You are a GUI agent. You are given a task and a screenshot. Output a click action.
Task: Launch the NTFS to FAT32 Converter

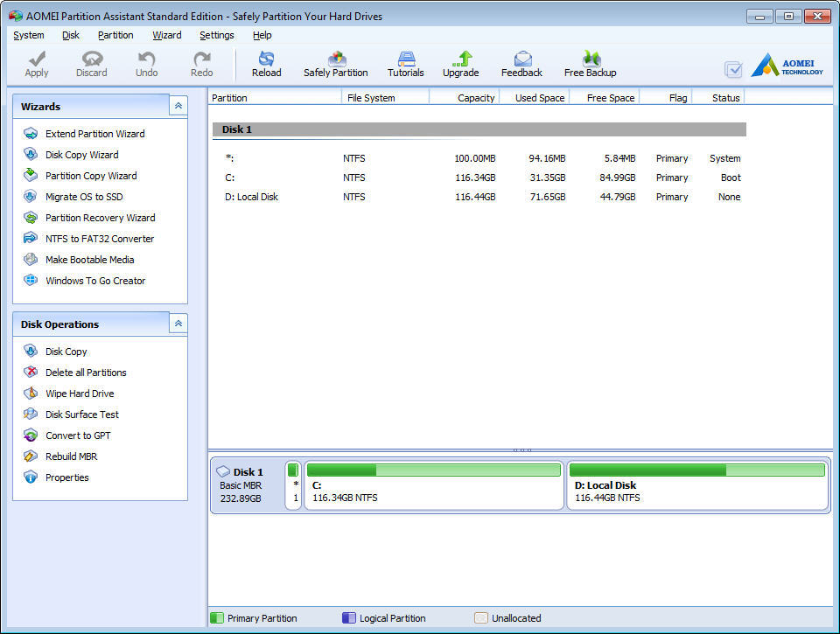click(100, 238)
